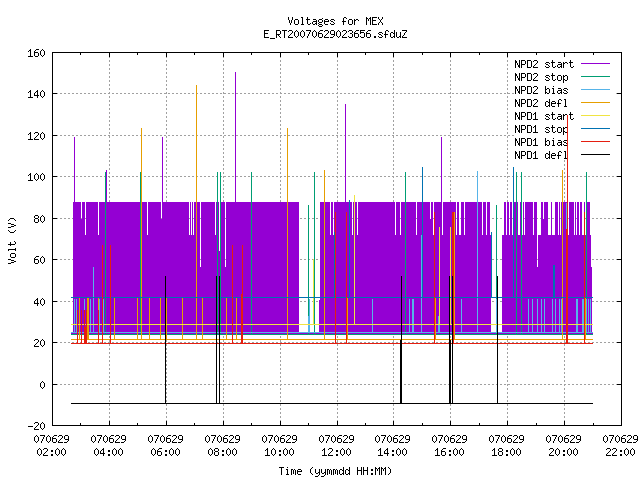This screenshot has height=480, width=640.
Task: Select the NPD1 stop legend label
Action: (541, 129)
